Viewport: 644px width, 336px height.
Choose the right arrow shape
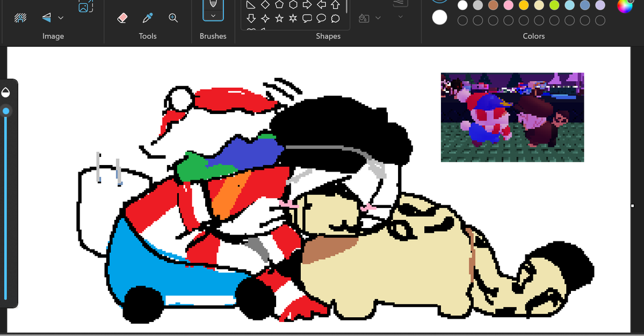(307, 5)
